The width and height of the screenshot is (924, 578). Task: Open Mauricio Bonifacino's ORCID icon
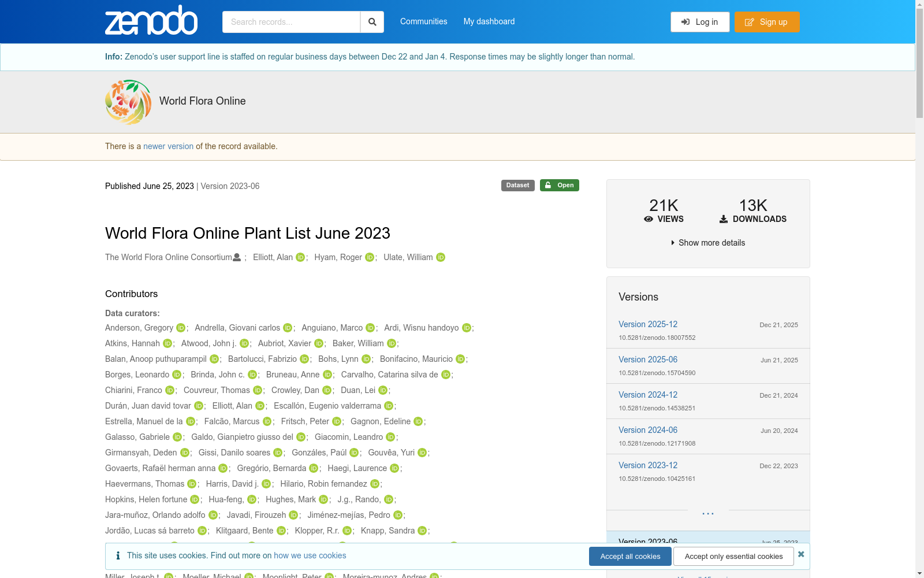coord(460,359)
